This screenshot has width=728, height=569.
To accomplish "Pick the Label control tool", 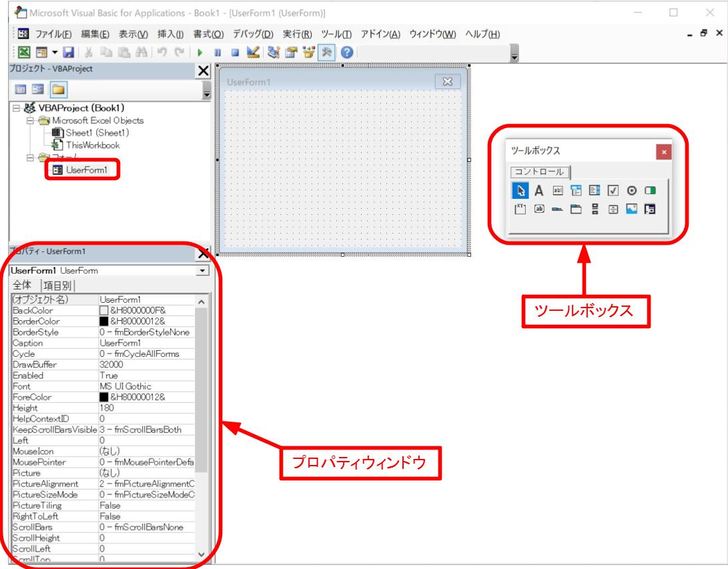I will (x=540, y=190).
